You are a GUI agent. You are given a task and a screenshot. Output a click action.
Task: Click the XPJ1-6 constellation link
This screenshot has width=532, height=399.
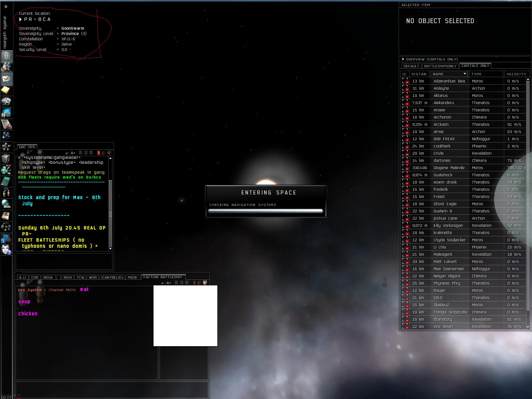point(68,39)
